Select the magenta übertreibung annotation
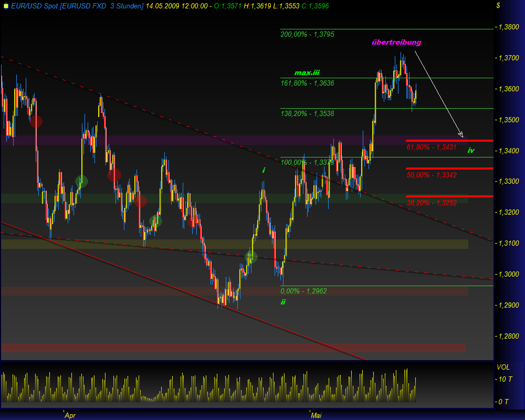The width and height of the screenshot is (525, 420). [x=397, y=41]
